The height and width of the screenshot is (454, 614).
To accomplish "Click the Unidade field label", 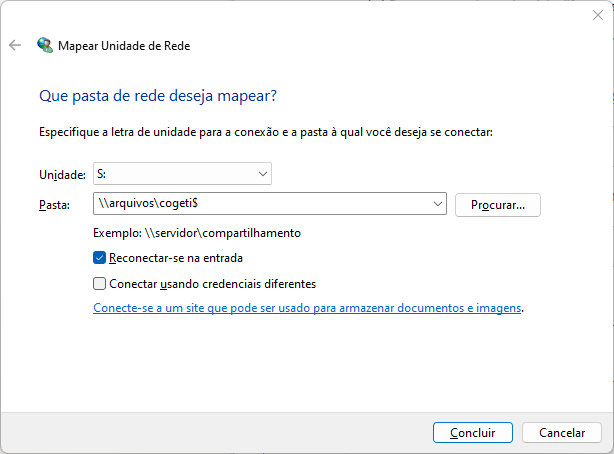I will point(62,175).
